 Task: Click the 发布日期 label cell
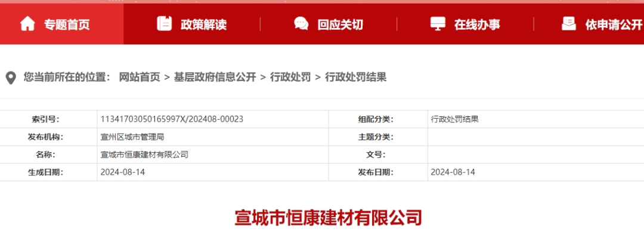coord(378,172)
